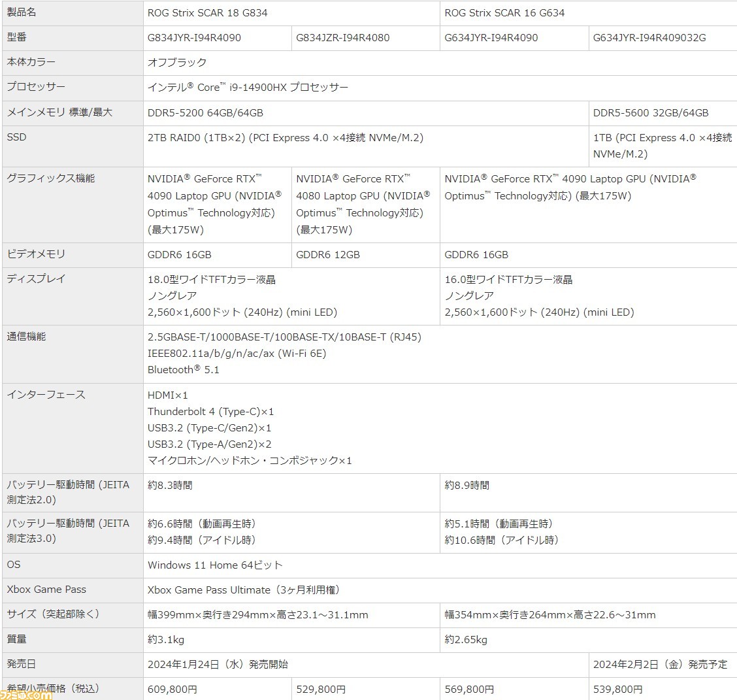Click the 約8.9時間 battery cell

(588, 493)
